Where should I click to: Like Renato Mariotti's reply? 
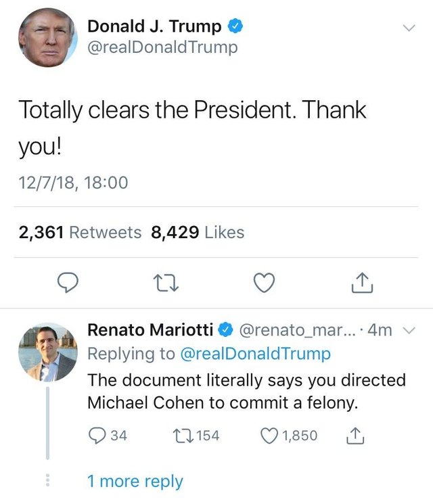click(270, 436)
